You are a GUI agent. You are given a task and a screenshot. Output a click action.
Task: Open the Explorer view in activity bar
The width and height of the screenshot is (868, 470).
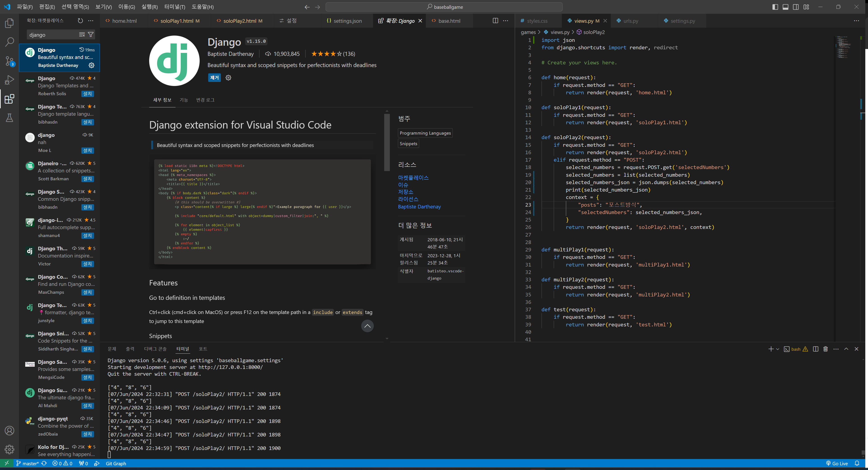(9, 23)
